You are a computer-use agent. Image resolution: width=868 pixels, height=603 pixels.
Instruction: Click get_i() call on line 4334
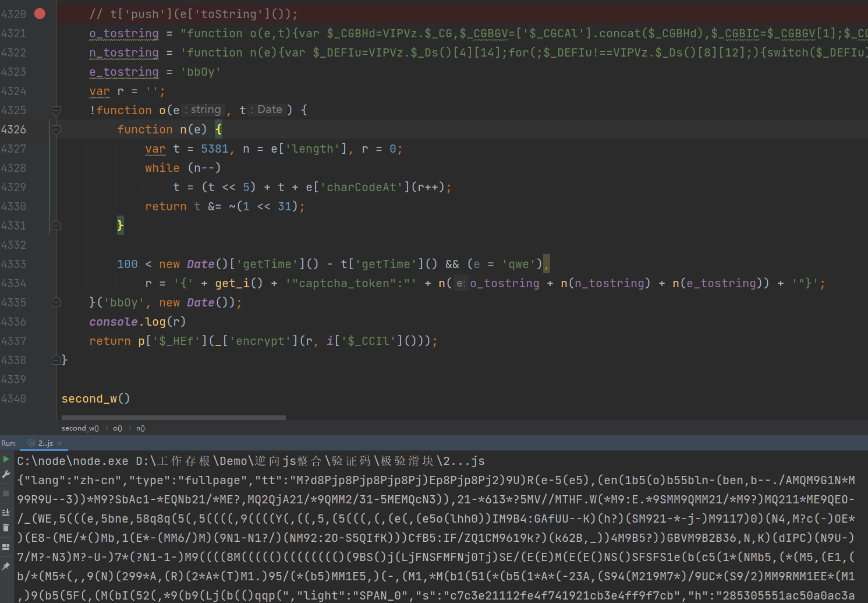tap(239, 283)
